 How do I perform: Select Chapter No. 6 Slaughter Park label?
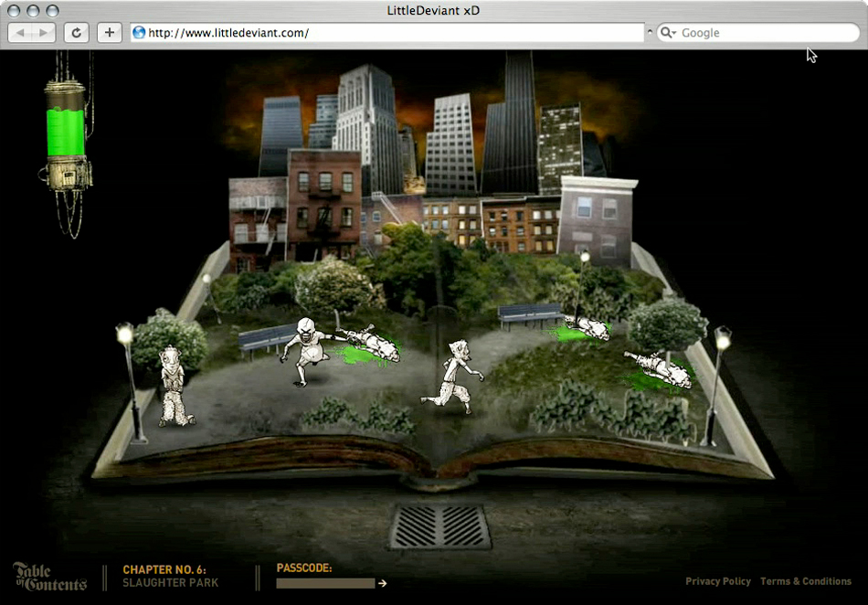pos(170,576)
